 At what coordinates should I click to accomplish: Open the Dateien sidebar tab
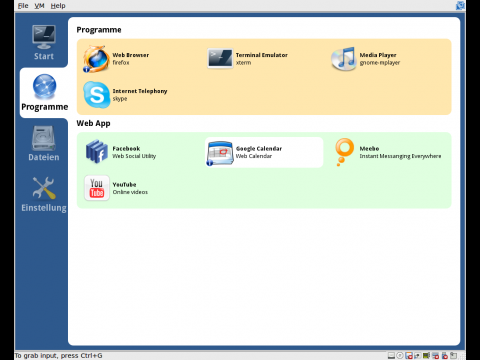point(44,144)
